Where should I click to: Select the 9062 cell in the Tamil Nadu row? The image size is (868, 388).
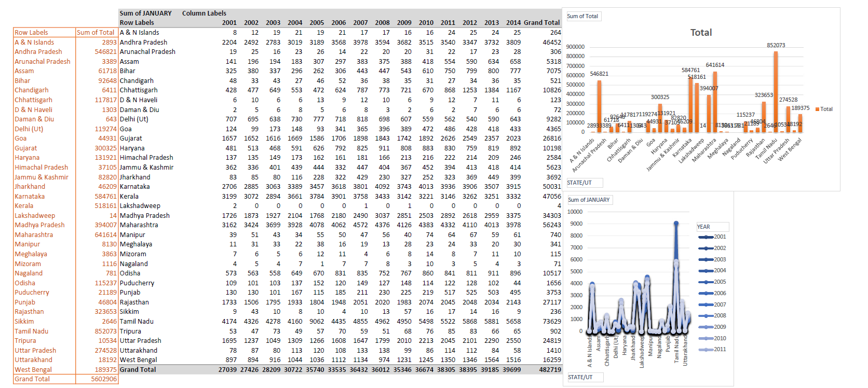click(317, 321)
